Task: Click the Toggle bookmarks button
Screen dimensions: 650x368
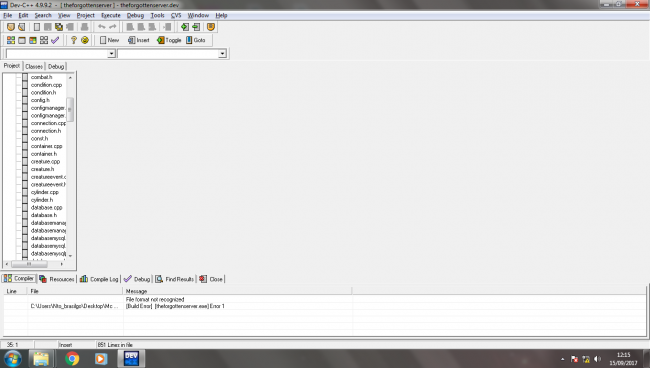Action: tap(169, 40)
